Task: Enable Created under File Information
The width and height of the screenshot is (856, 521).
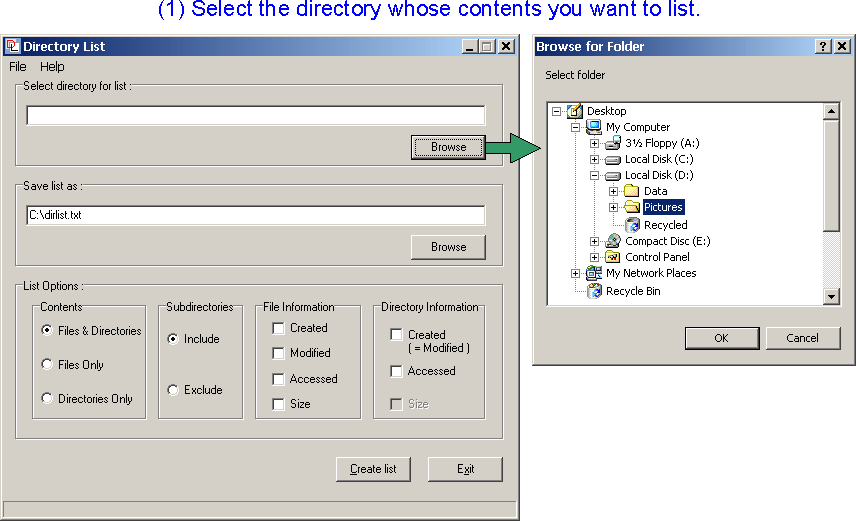Action: tap(278, 328)
